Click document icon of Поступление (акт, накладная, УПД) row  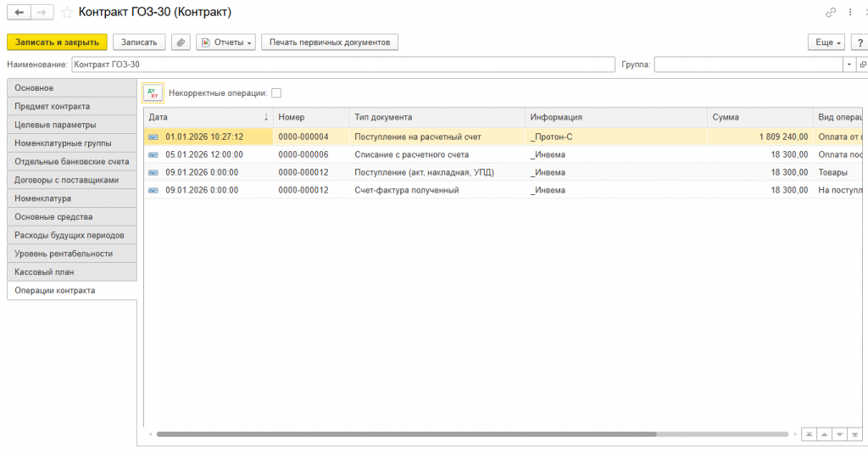coord(153,172)
